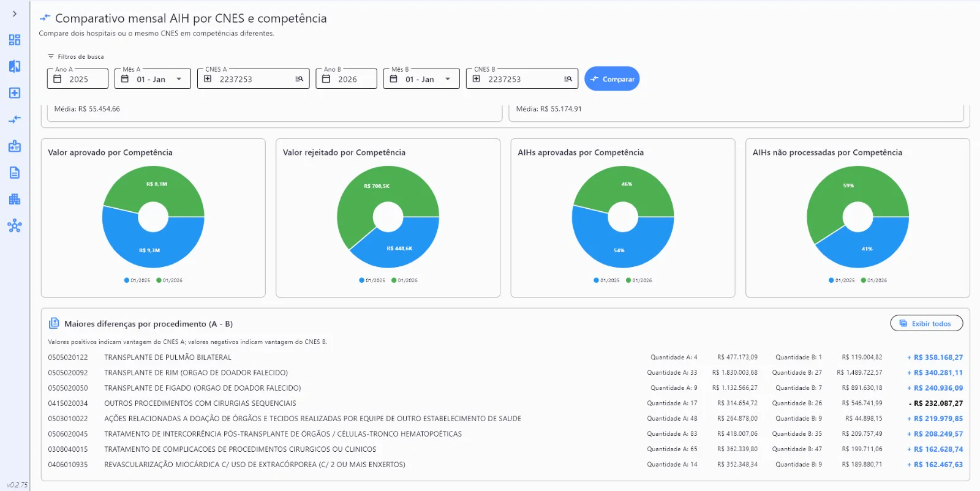Toggle 01/2025 legend in AIHs aprovadas chart
Screen dimensions: 980x491
point(607,280)
